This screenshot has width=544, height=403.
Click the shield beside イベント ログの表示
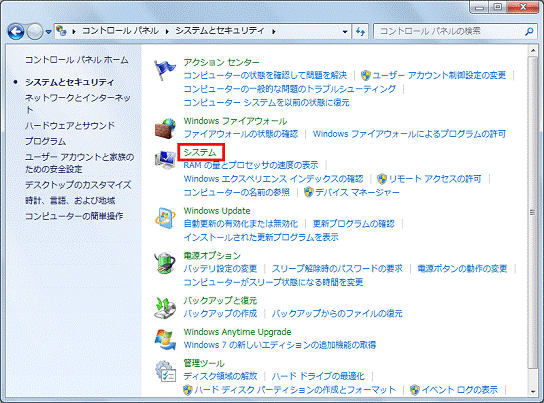[x=415, y=390]
